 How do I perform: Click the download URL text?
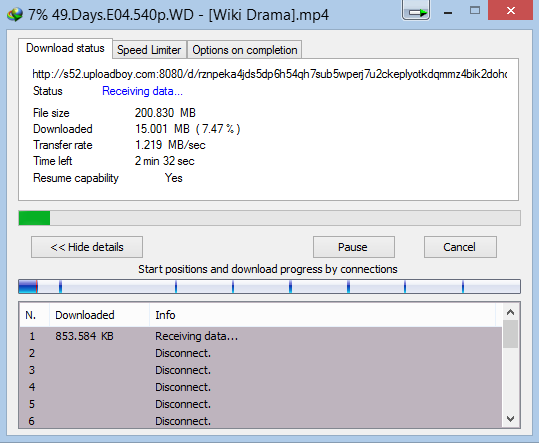click(270, 74)
